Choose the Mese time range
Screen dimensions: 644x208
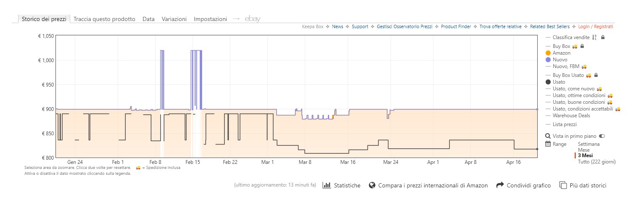coord(583,150)
